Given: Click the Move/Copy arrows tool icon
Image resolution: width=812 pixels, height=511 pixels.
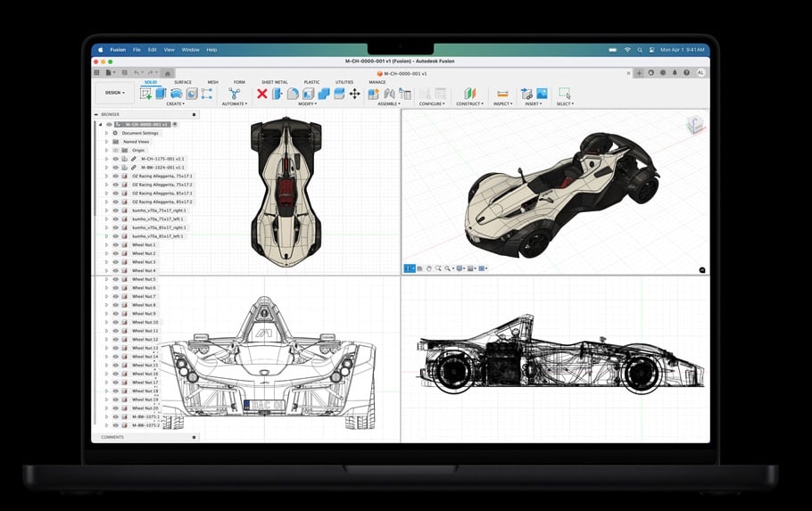Looking at the screenshot, I should coord(354,94).
